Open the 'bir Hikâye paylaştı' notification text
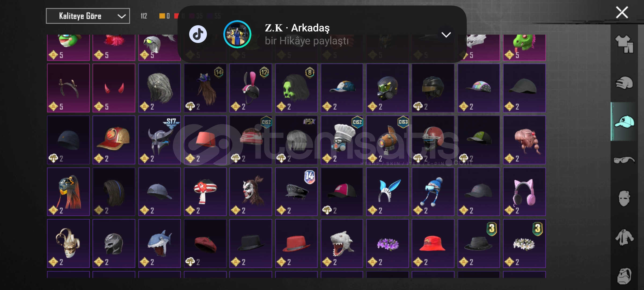The width and height of the screenshot is (644, 290). (x=307, y=41)
